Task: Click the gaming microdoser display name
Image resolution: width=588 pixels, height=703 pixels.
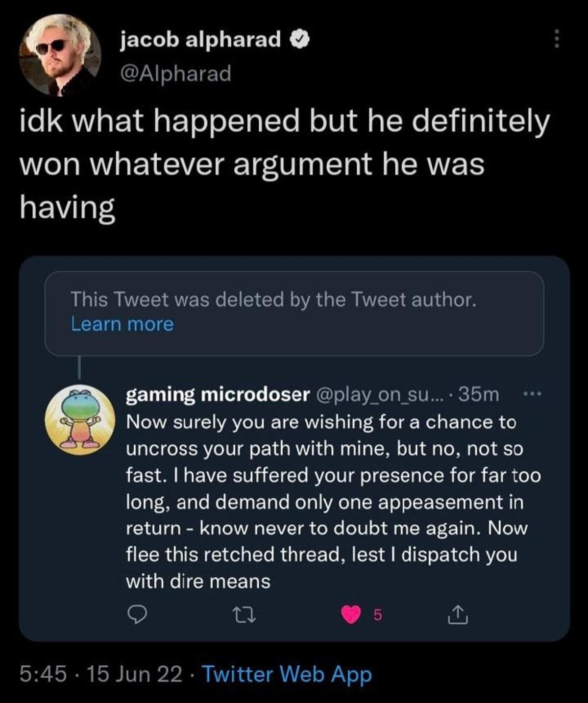Action: [x=218, y=394]
